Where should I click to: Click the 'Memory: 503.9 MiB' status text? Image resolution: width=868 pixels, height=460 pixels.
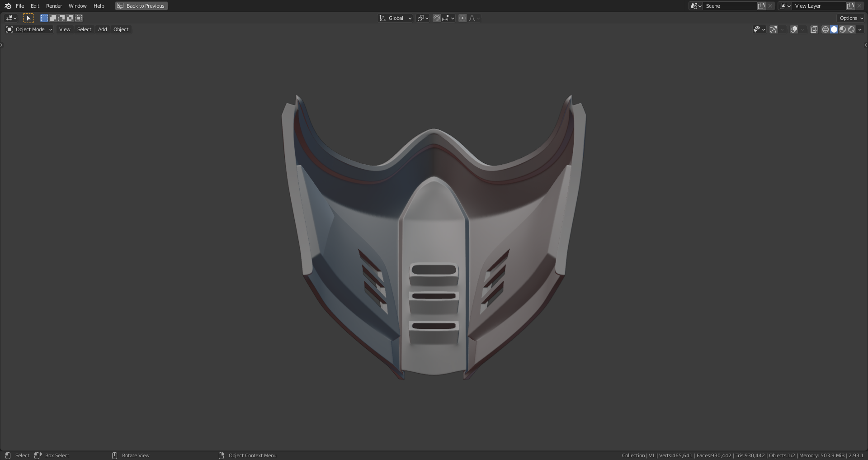[x=821, y=455]
